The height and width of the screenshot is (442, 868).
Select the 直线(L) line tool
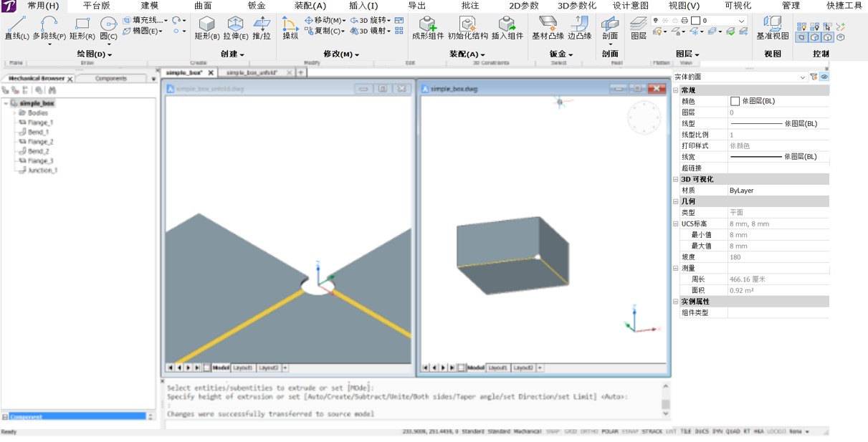tap(16, 29)
